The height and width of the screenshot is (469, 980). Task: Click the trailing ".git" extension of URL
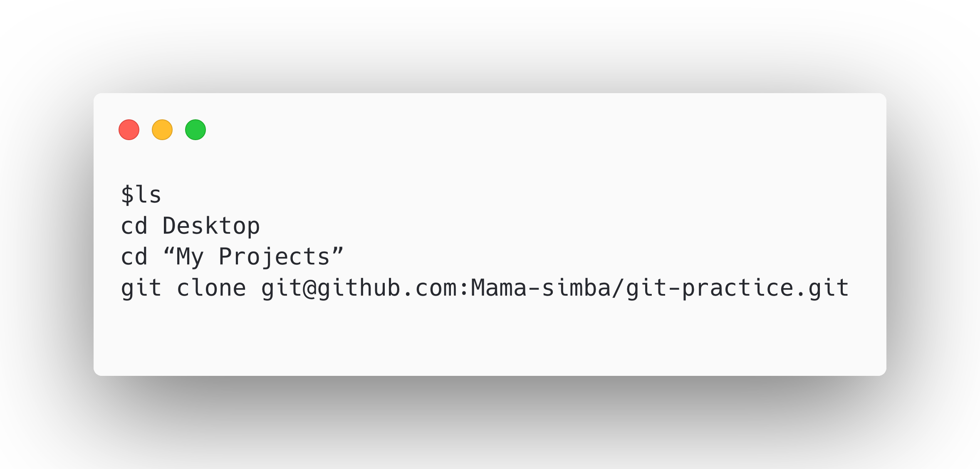coord(822,288)
